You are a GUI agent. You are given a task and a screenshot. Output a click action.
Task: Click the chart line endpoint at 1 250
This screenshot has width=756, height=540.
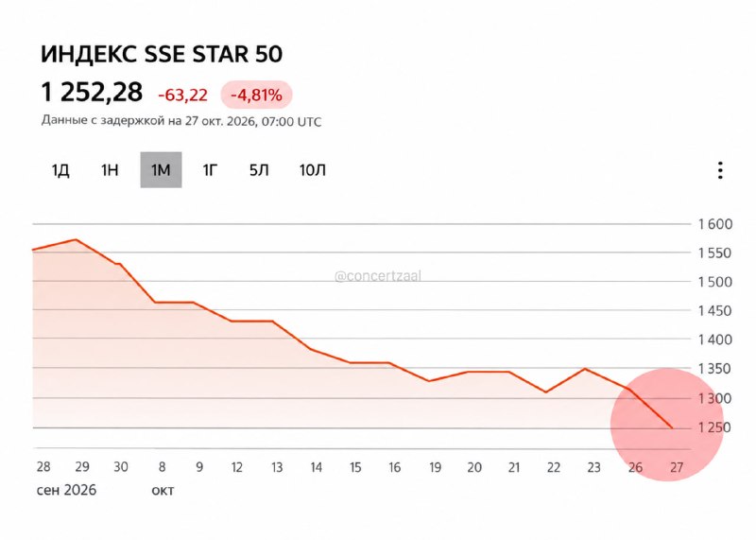pyautogui.click(x=671, y=427)
